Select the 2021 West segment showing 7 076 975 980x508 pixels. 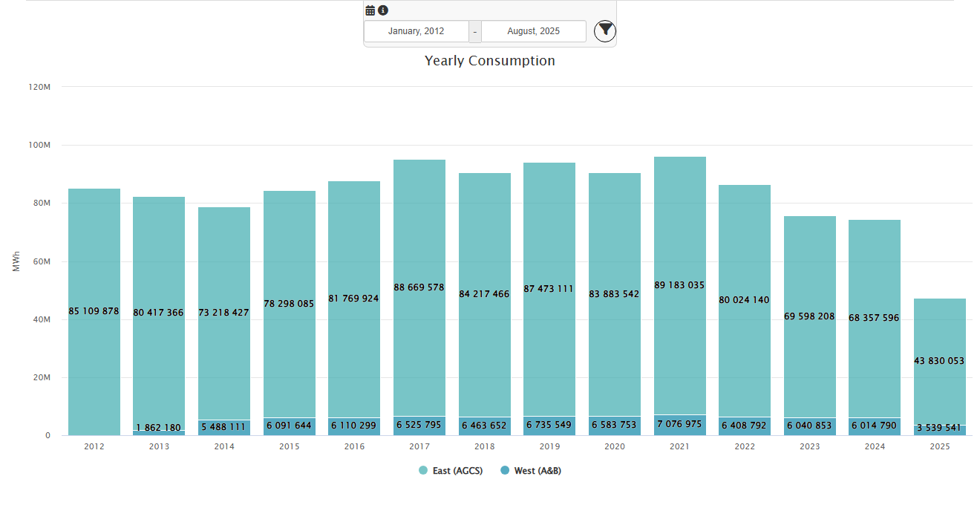[679, 425]
